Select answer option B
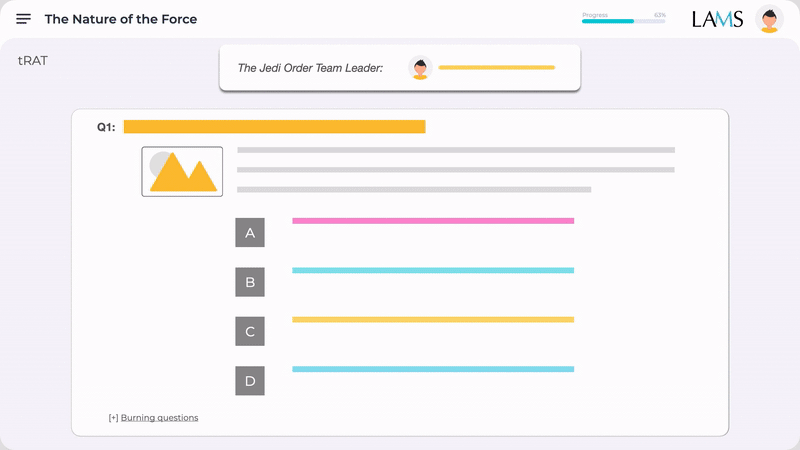The height and width of the screenshot is (450, 800). 250,282
